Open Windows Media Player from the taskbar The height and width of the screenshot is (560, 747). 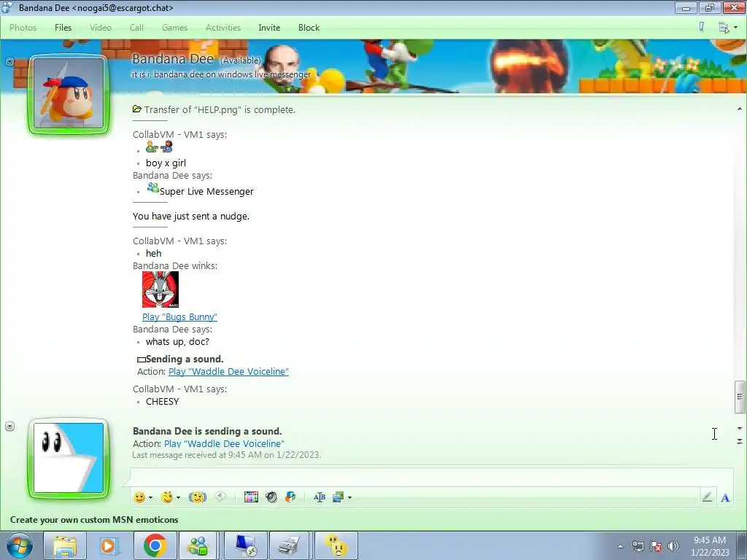pyautogui.click(x=109, y=545)
